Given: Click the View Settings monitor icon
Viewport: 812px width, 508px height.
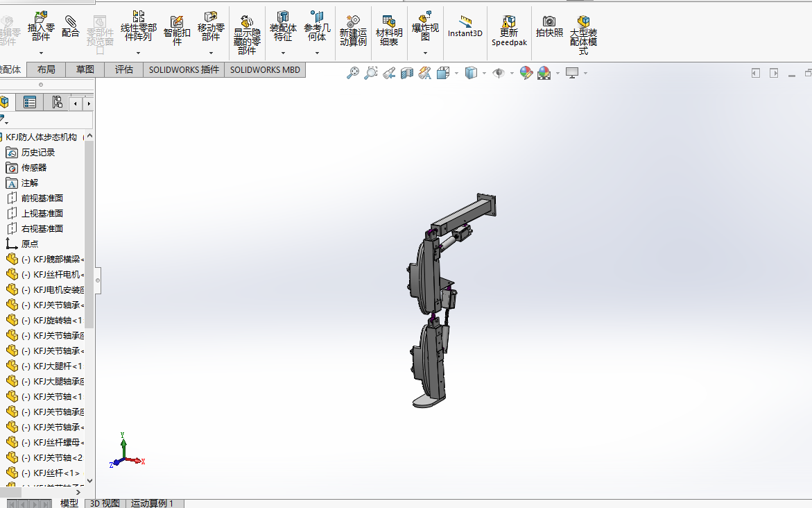Looking at the screenshot, I should click(x=571, y=73).
